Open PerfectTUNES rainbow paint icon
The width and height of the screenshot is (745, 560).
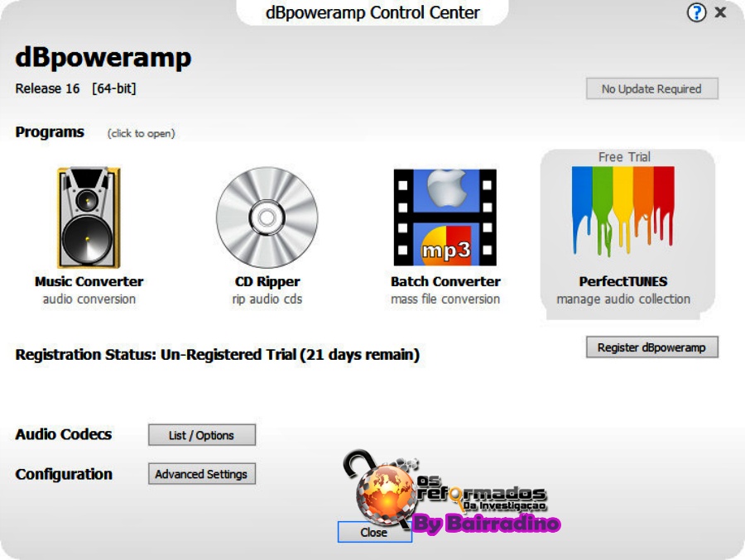point(622,211)
